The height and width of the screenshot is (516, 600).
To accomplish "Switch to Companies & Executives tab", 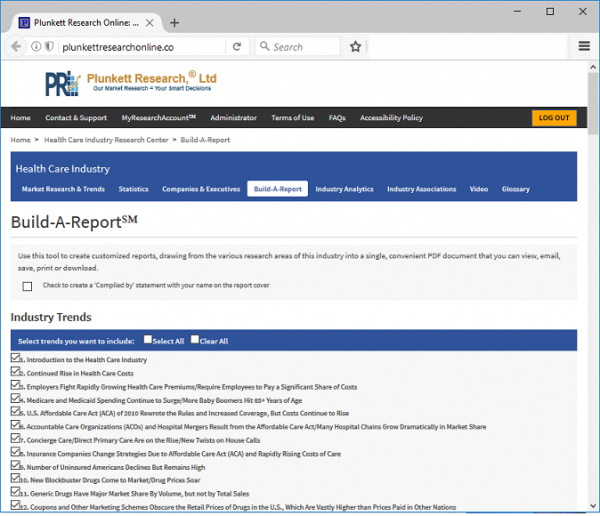I will click(x=201, y=189).
